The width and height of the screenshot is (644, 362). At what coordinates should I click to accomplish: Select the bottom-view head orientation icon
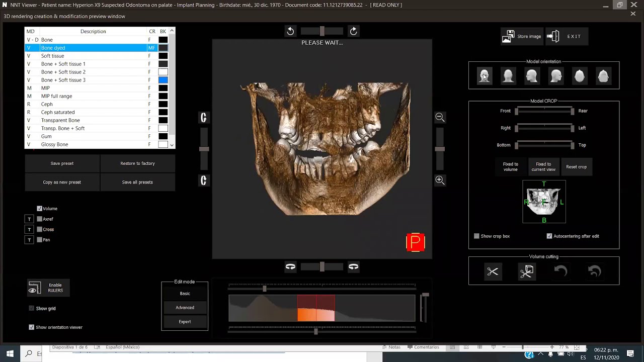[603, 76]
